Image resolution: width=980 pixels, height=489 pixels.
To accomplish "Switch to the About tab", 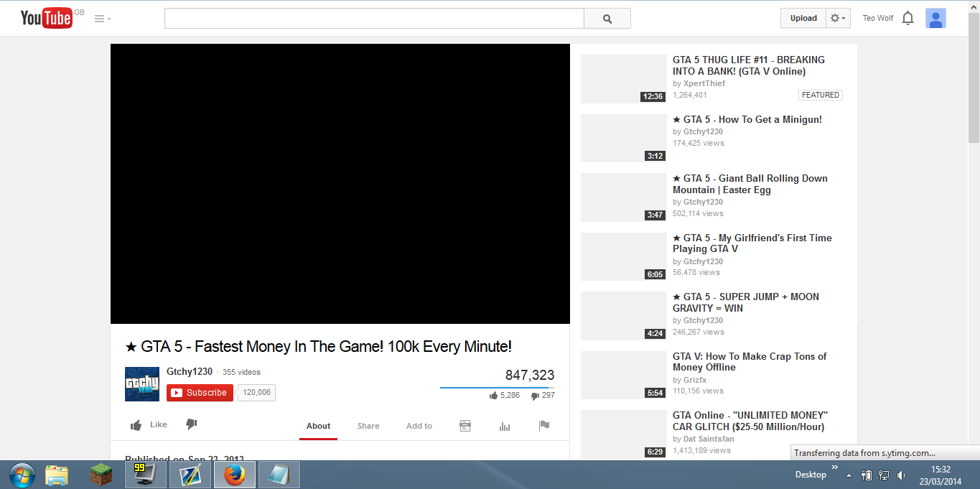I will [318, 426].
